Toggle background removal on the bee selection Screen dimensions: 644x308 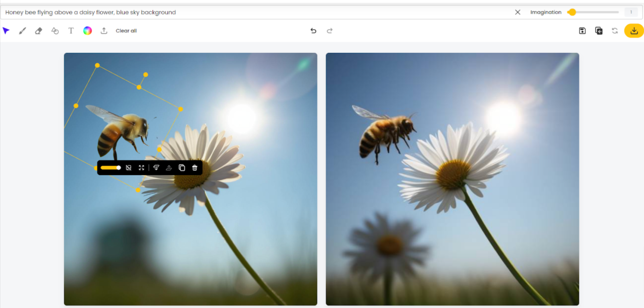[128, 167]
